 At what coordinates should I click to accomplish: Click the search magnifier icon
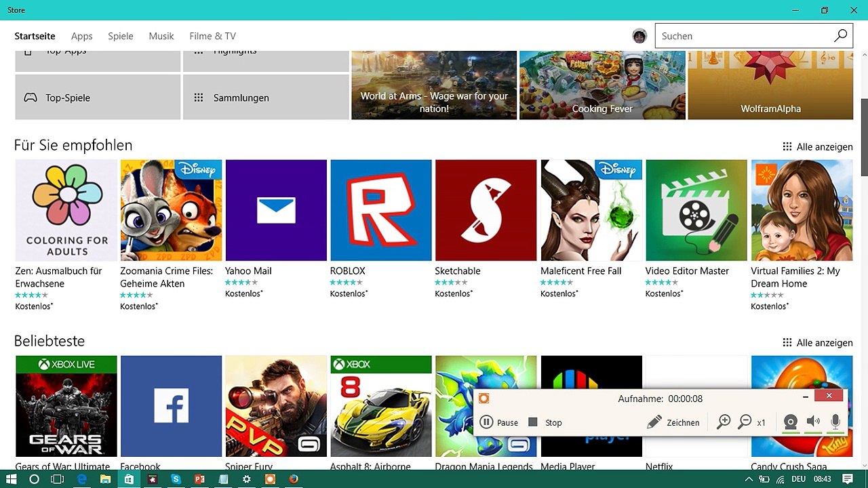click(x=840, y=36)
